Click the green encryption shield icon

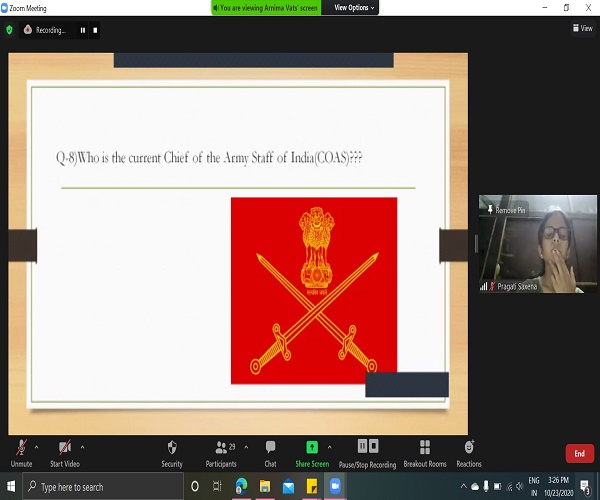tap(9, 29)
